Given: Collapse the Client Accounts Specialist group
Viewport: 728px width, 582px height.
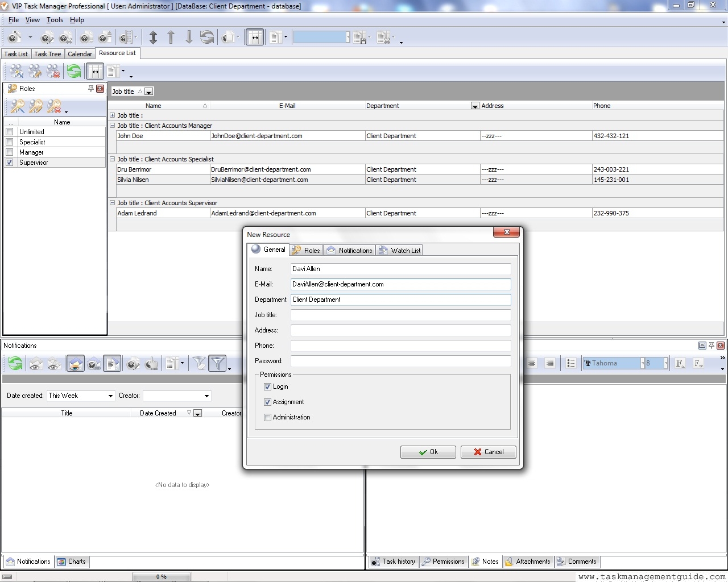Looking at the screenshot, I should pyautogui.click(x=112, y=159).
